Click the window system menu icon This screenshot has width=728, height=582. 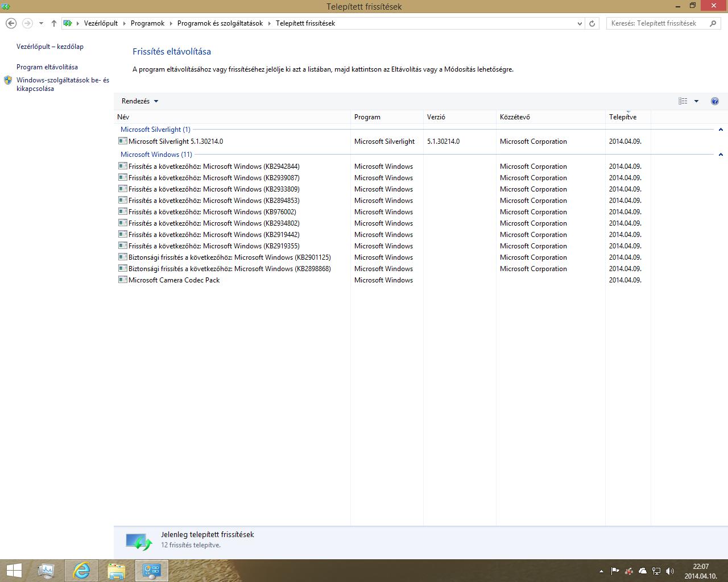[x=6, y=6]
